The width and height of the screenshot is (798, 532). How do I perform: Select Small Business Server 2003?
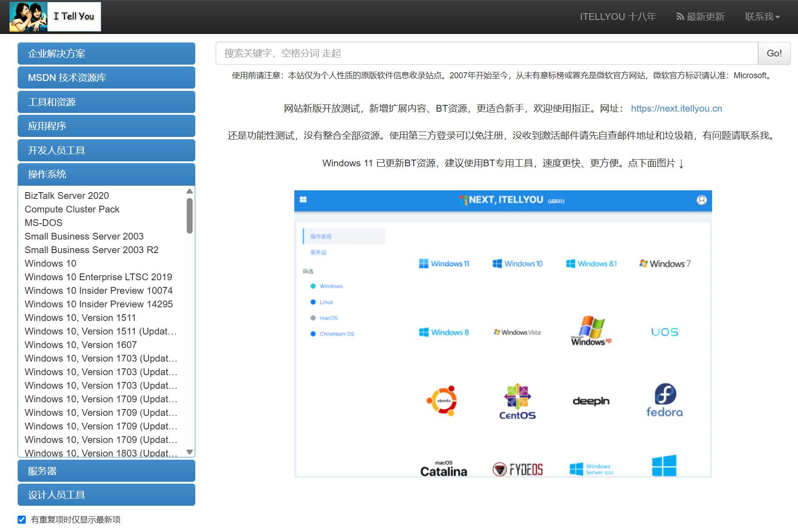coord(84,236)
